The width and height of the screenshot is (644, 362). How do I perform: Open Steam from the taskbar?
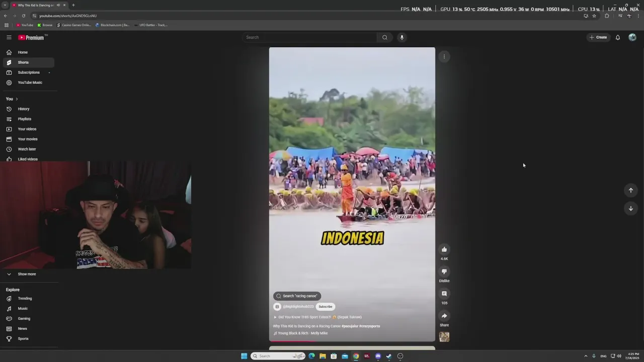coord(389,356)
